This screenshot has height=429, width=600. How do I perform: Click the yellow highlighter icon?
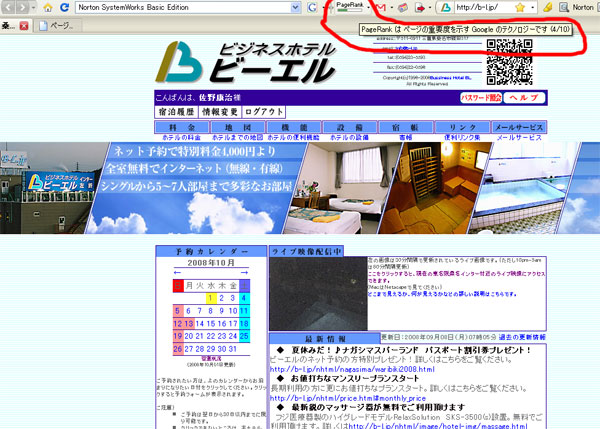click(548, 7)
